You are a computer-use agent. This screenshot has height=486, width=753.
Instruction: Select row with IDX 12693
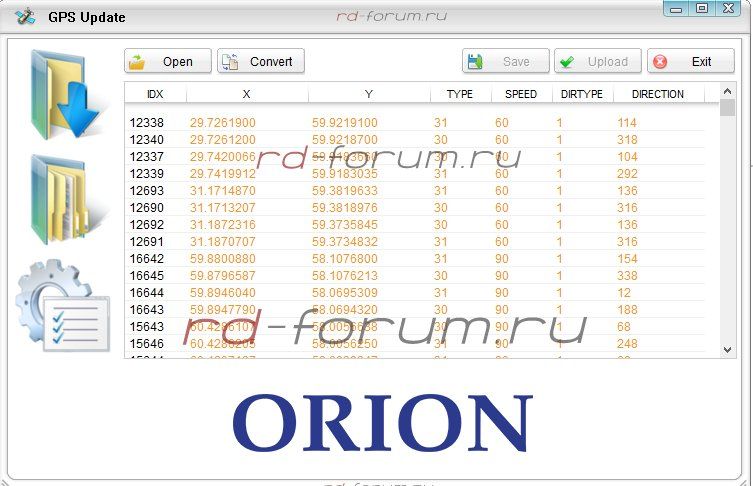415,191
